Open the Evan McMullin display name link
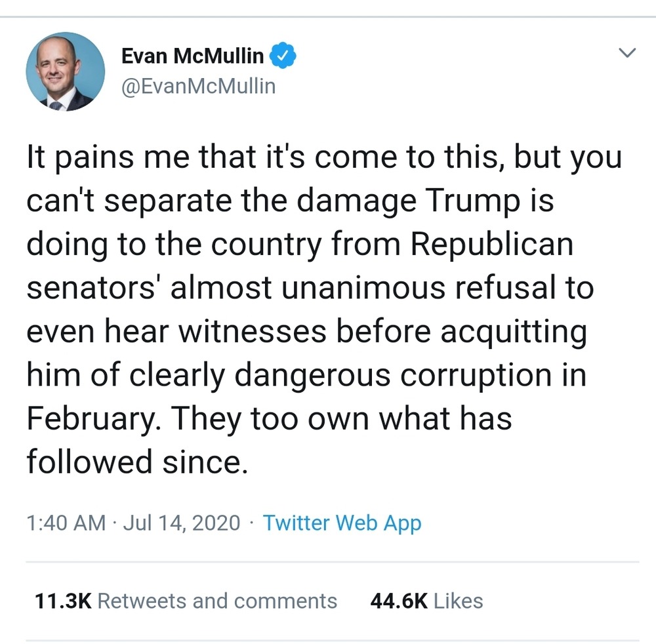Viewport: 656px width, 644px height. click(192, 56)
